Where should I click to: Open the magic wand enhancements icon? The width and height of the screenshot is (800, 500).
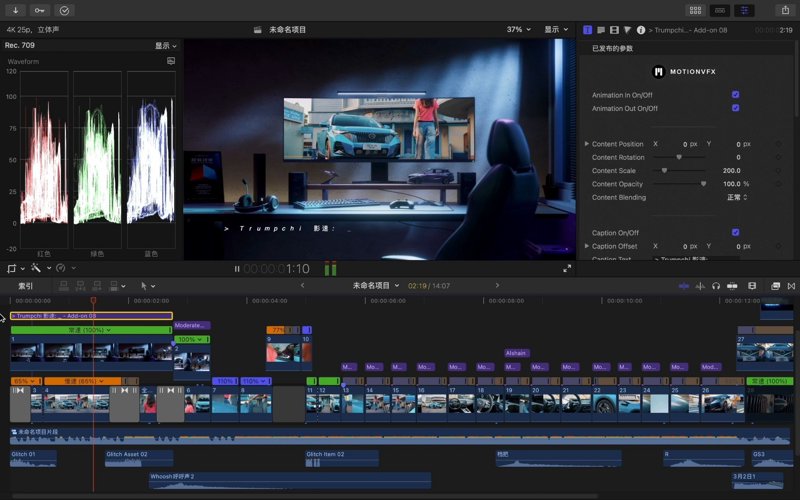[x=36, y=268]
